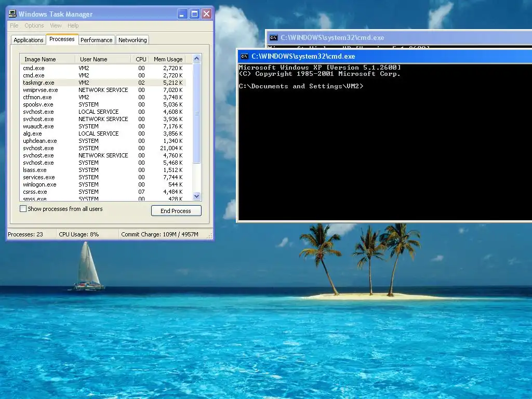Open the Help menu in Task Manager
The height and width of the screenshot is (399, 532).
(73, 25)
